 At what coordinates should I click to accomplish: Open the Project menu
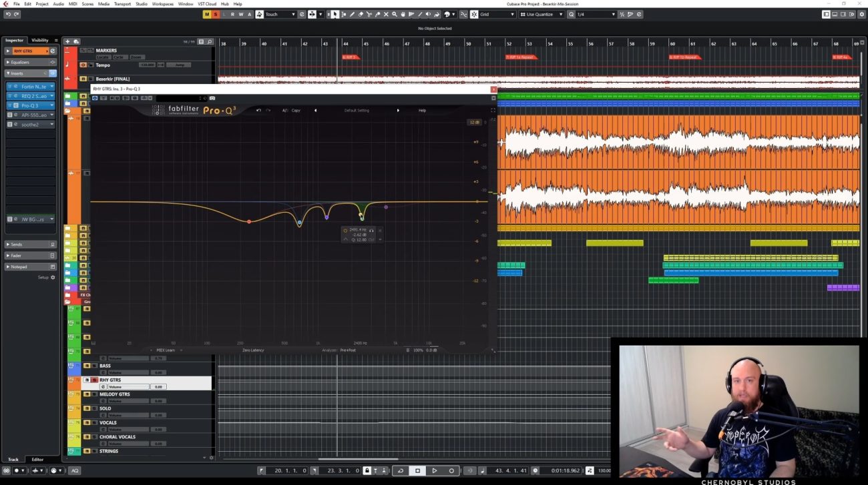point(41,4)
